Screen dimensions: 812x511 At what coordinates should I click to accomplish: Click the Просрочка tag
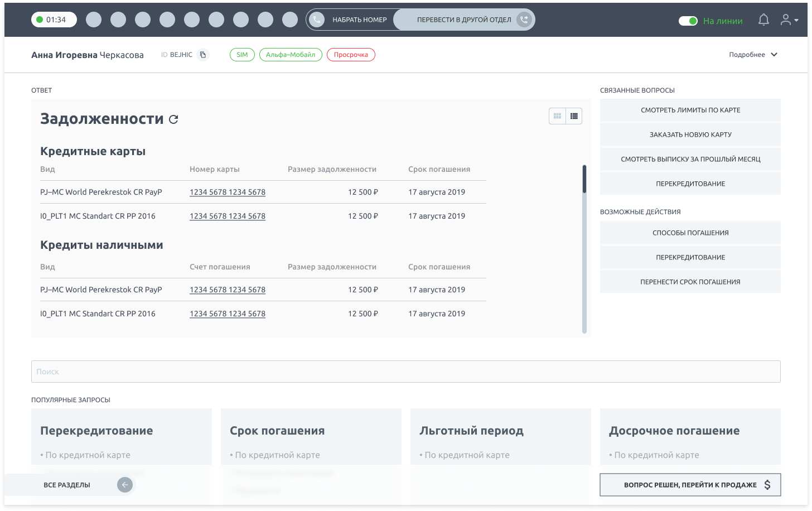(351, 55)
